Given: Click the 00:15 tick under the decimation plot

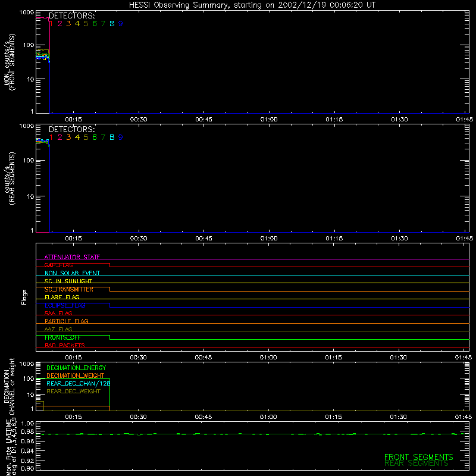Looking at the screenshot, I should point(73,417).
